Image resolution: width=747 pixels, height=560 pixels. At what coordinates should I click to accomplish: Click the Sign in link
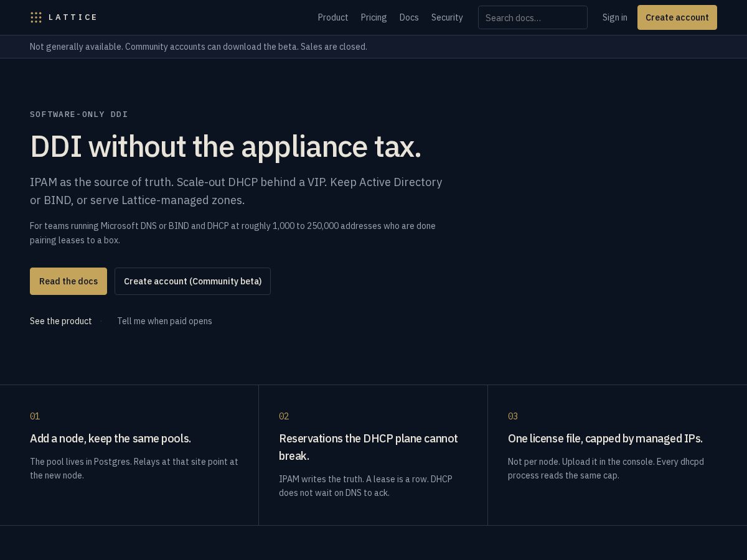pyautogui.click(x=614, y=17)
